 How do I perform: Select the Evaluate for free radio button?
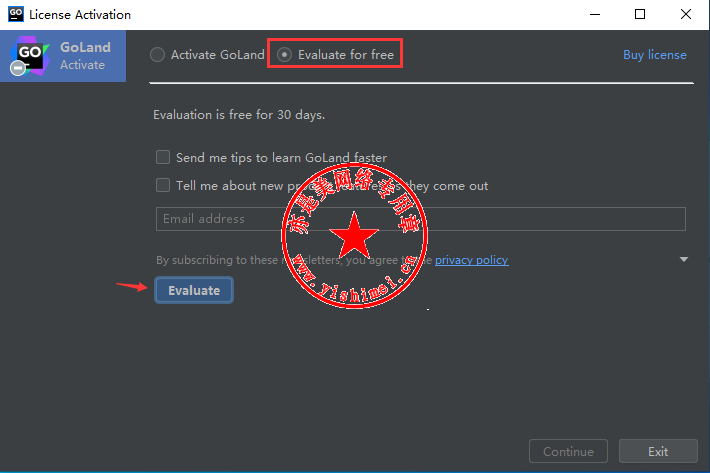(x=284, y=55)
